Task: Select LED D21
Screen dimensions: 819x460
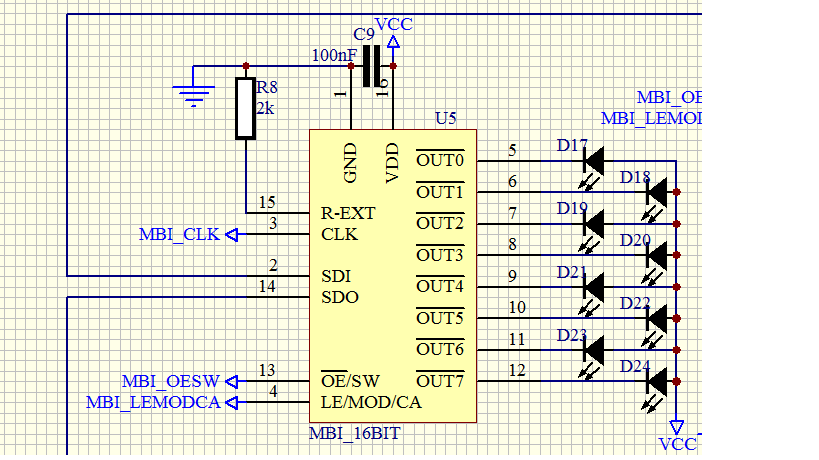Action: click(592, 293)
